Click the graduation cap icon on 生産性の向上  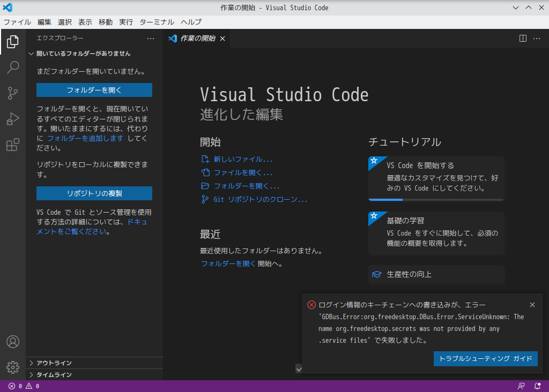[x=377, y=274]
